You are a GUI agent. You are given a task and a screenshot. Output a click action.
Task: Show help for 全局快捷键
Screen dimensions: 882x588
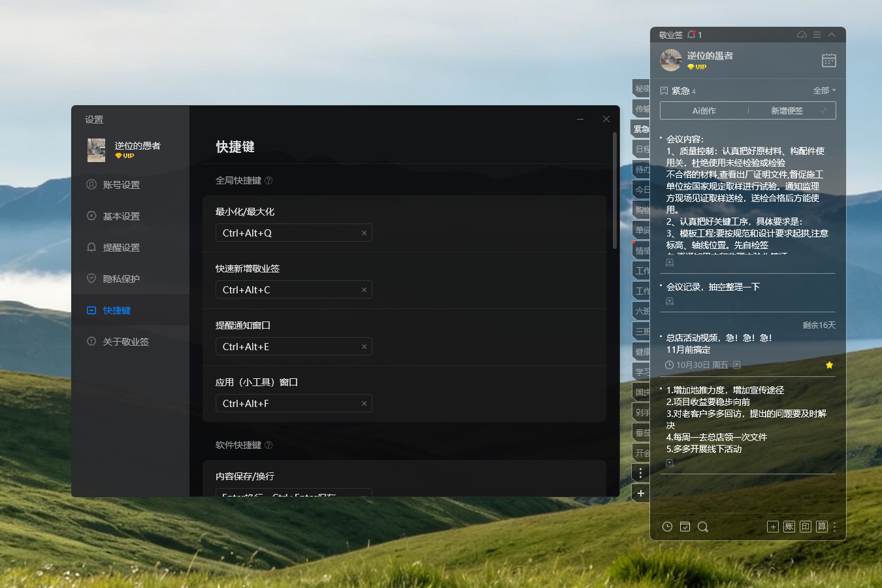pyautogui.click(x=269, y=180)
